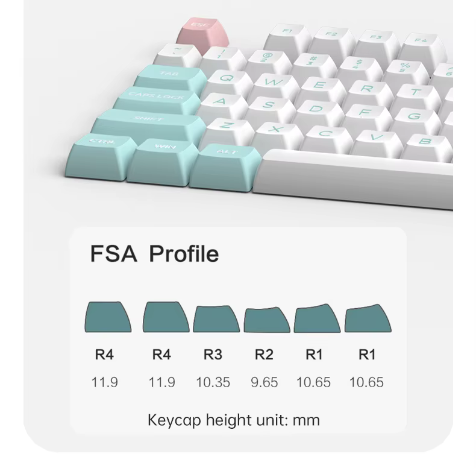The width and height of the screenshot is (476, 468).
Task: Click the FSA Profile heading
Action: 154,253
